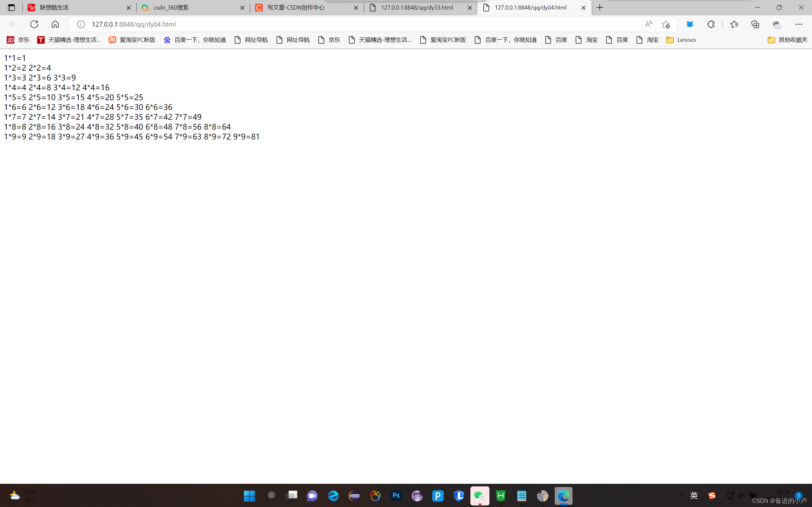Add this page to favorites

pos(666,24)
